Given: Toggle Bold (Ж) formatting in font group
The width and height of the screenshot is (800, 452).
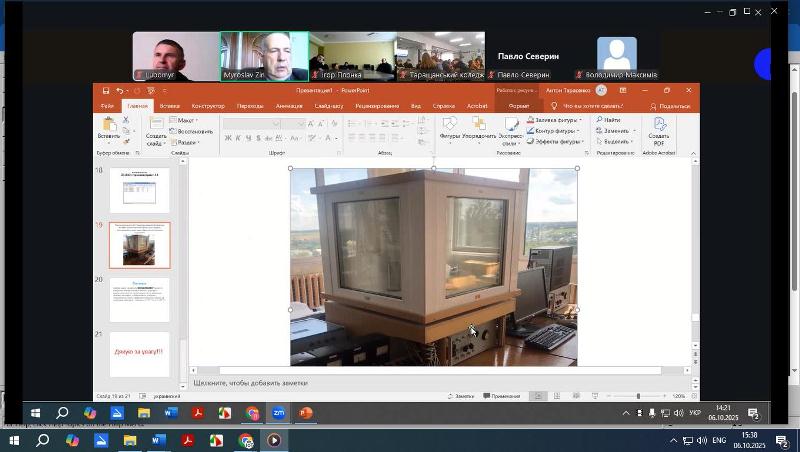Looking at the screenshot, I should 228,138.
